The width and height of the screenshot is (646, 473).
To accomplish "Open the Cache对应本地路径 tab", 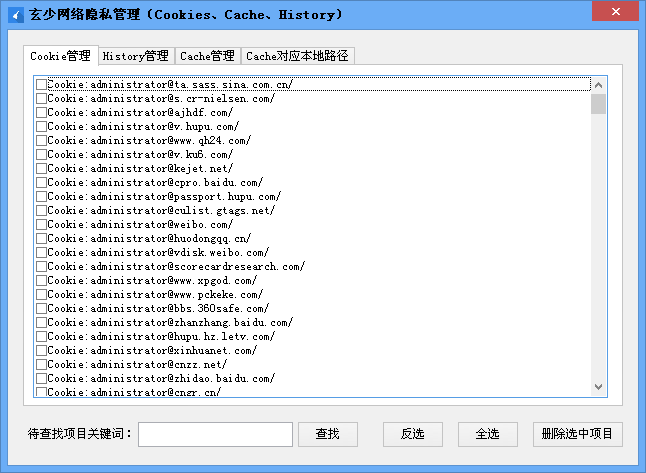I will 297,56.
